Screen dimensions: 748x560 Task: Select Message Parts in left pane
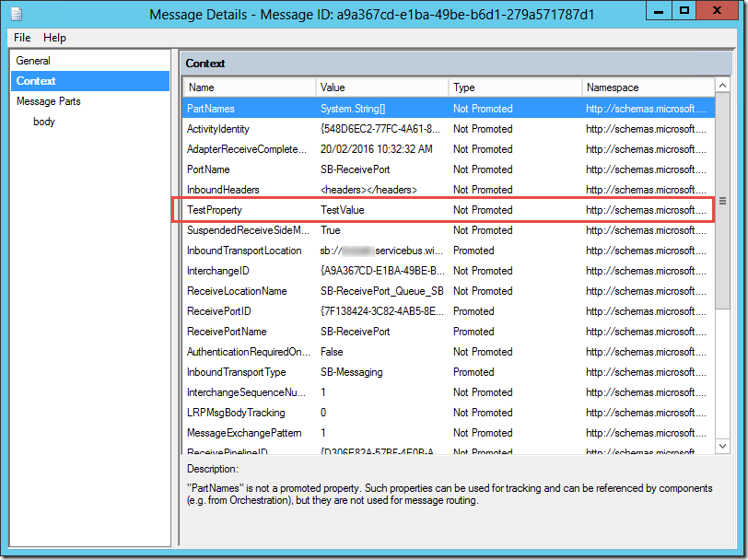(48, 101)
